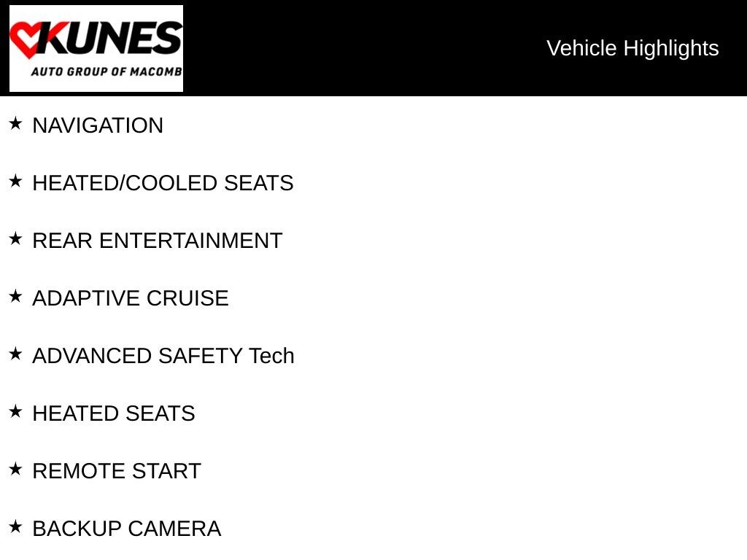Select the star bullet beside HEATED SEATS

[x=15, y=412]
